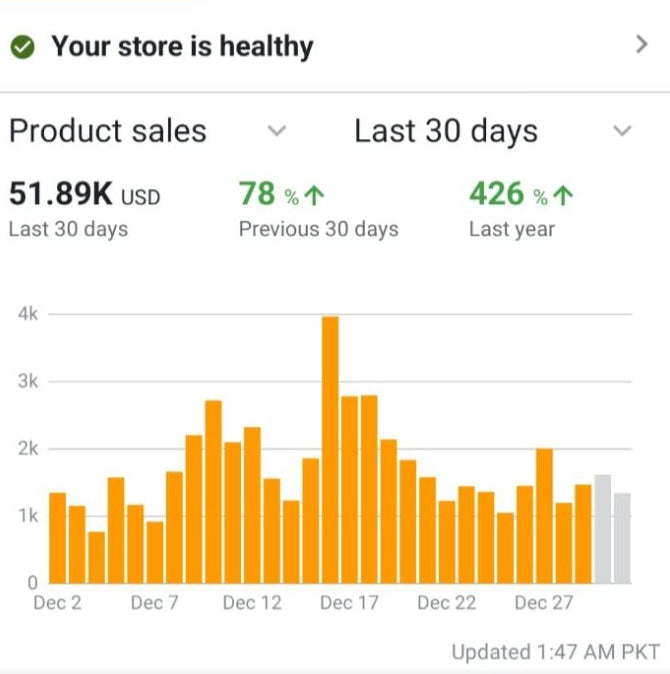
Task: Select the tallest bar near Dec 17
Action: (330, 449)
